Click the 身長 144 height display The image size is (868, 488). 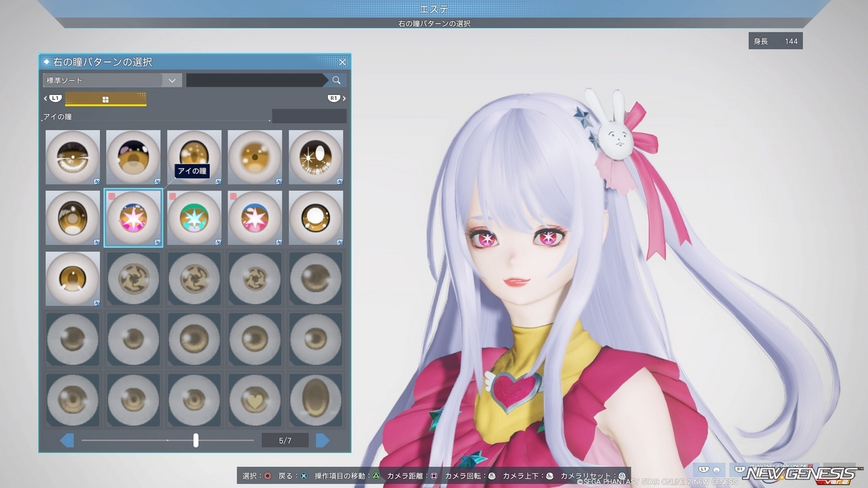pos(775,41)
